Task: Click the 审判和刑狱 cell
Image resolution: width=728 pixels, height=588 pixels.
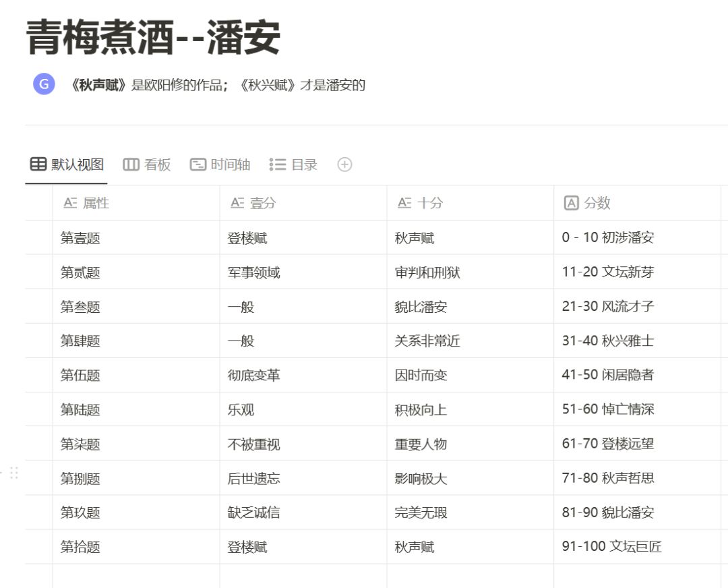Action: click(x=471, y=272)
